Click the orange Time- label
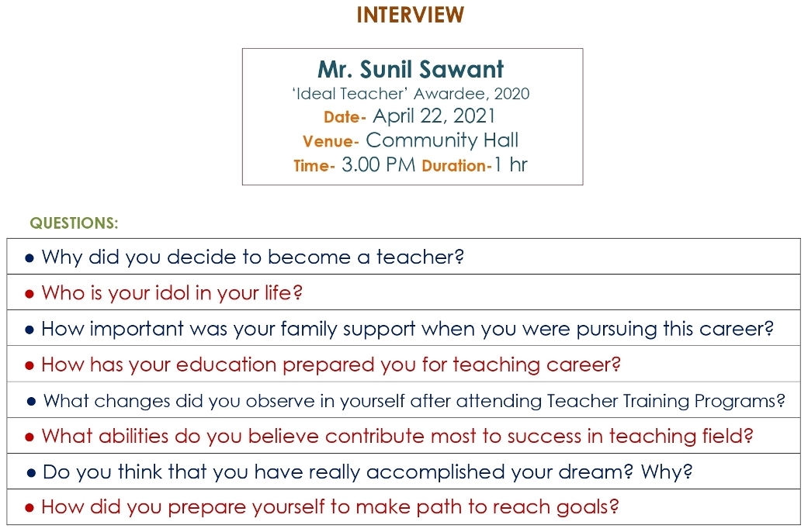 tap(314, 166)
